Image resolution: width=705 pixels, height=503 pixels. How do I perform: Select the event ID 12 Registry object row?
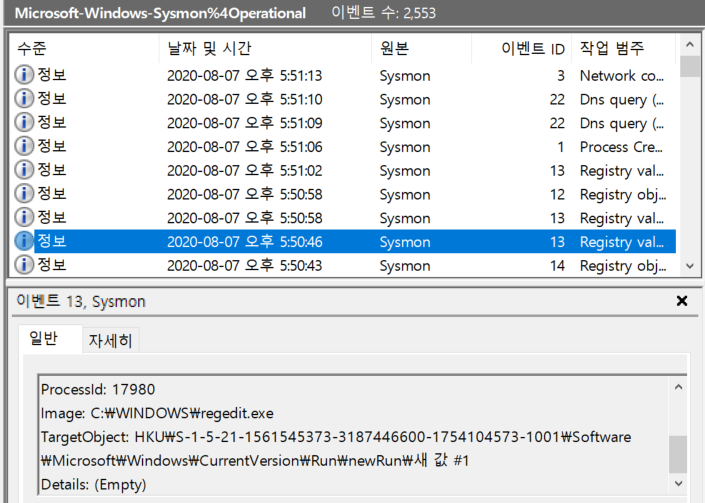coord(343,194)
